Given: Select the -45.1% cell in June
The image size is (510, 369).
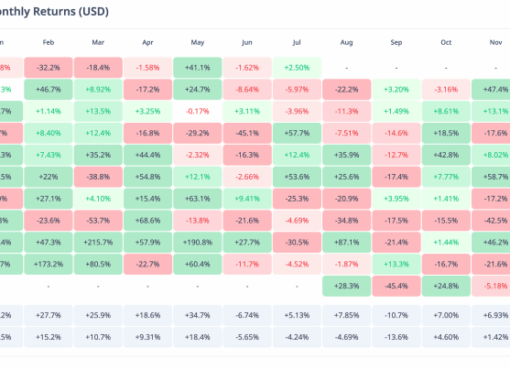Looking at the screenshot, I should 247,133.
